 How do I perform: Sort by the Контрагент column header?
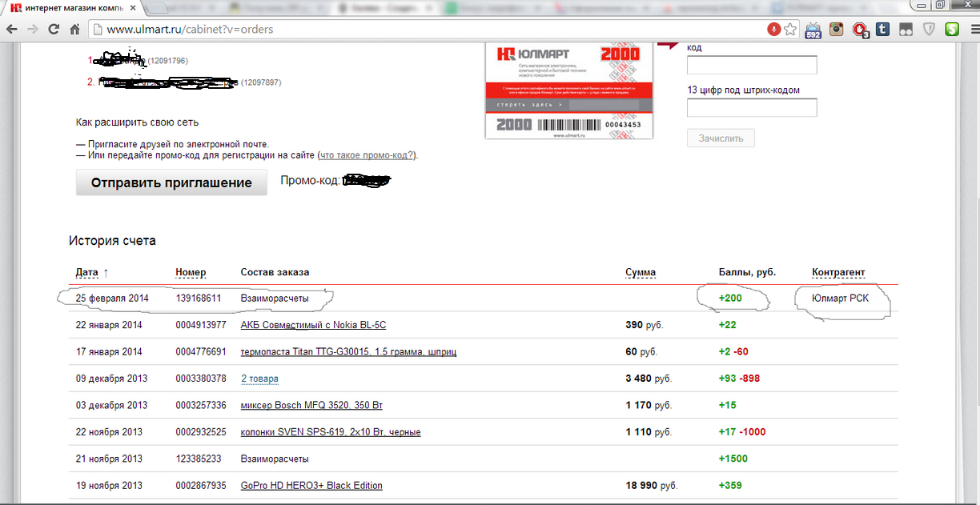click(838, 272)
